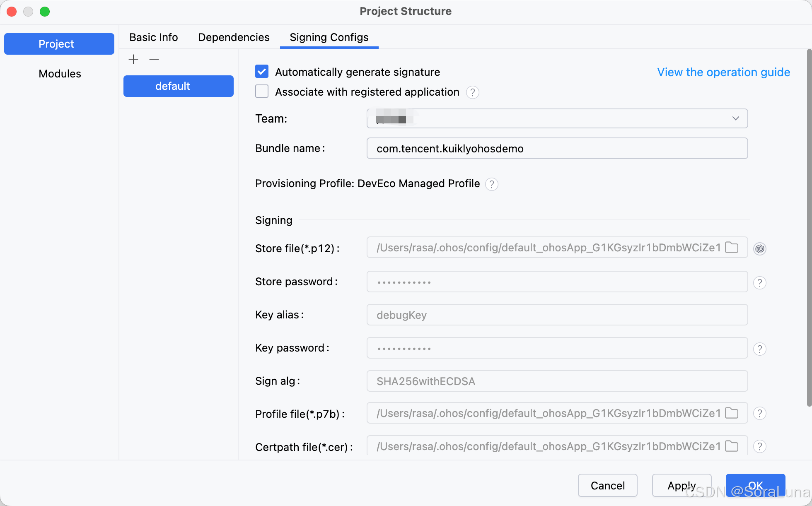Uncheck Automatically generate signature
812x506 pixels.
coord(262,72)
